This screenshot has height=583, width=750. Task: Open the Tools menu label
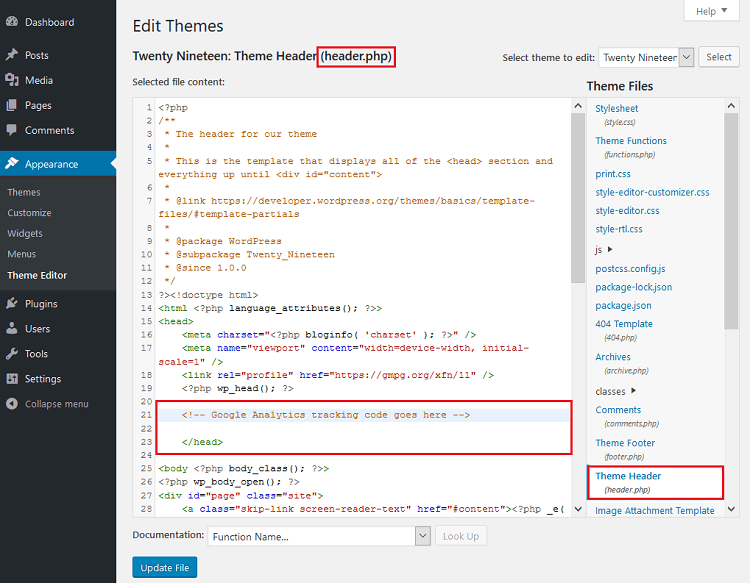(x=36, y=353)
